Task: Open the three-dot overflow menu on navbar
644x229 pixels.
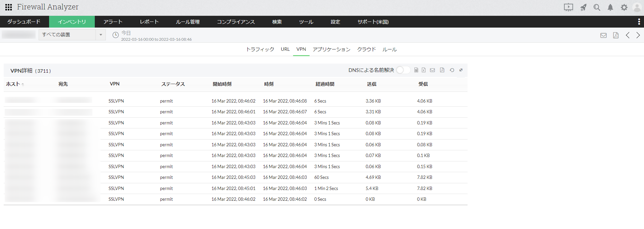Action: (639, 22)
